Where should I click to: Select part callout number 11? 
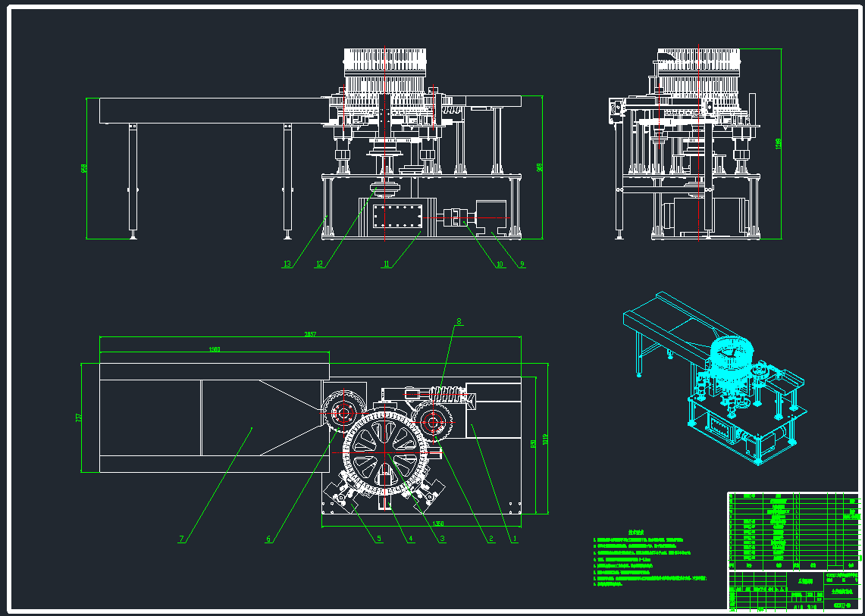pos(387,264)
